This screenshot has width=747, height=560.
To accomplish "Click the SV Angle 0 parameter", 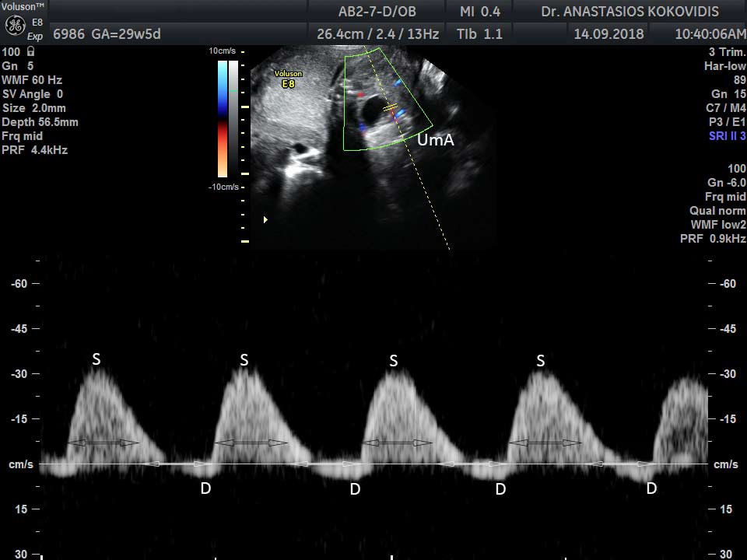I will [x=33, y=94].
